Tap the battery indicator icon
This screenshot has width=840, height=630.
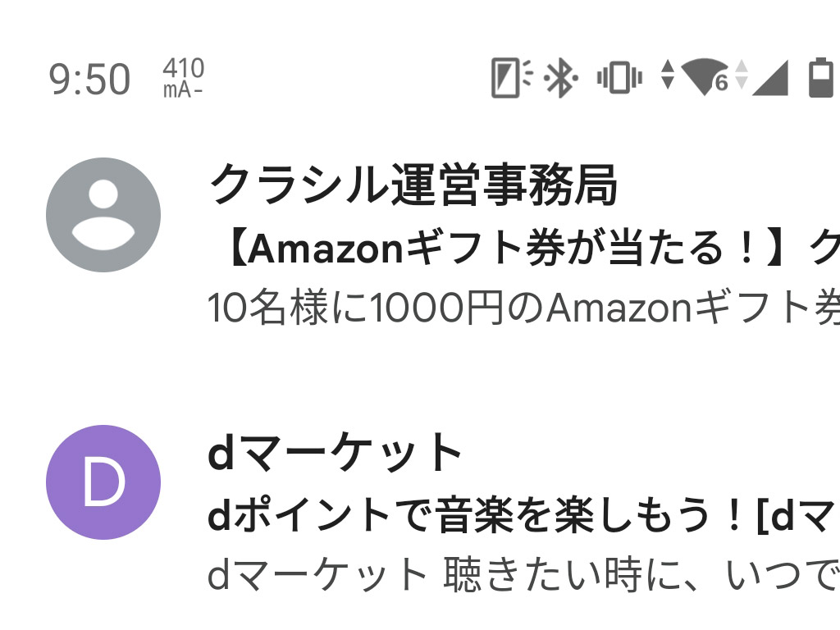[822, 78]
